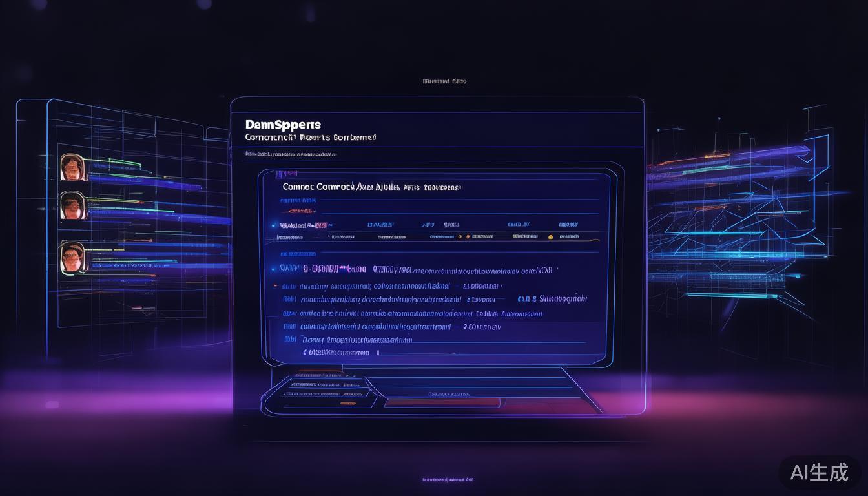Click the yellow circle icon near row end
The image size is (868, 496).
point(550,237)
